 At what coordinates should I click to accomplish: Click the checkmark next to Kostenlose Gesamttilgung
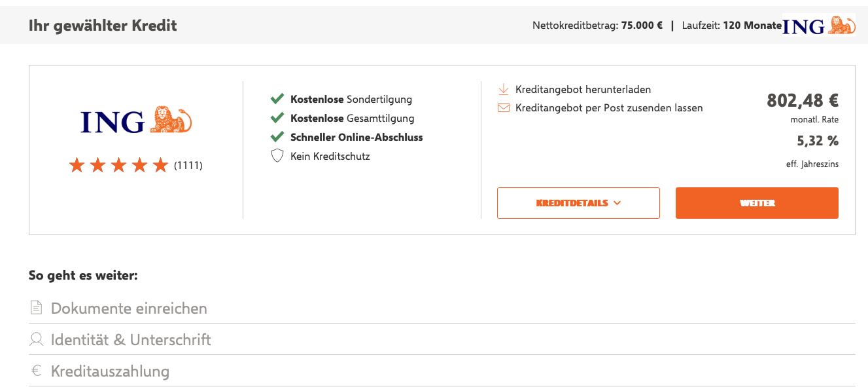pyautogui.click(x=277, y=119)
